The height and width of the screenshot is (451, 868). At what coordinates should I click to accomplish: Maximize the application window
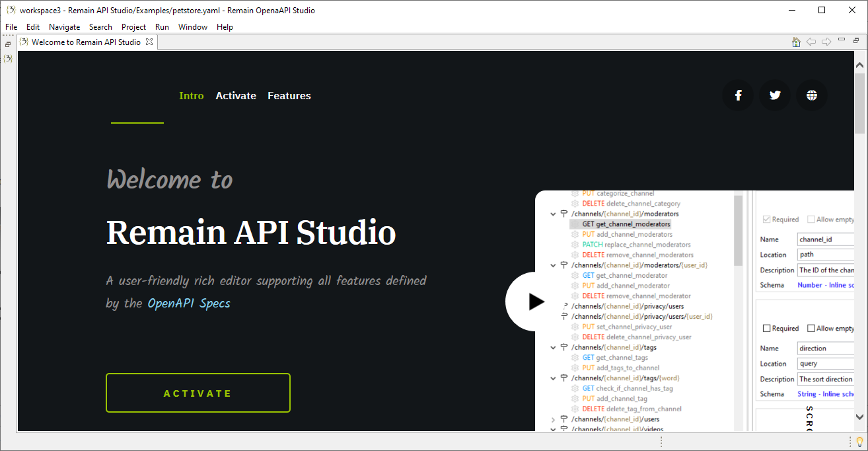click(x=822, y=10)
